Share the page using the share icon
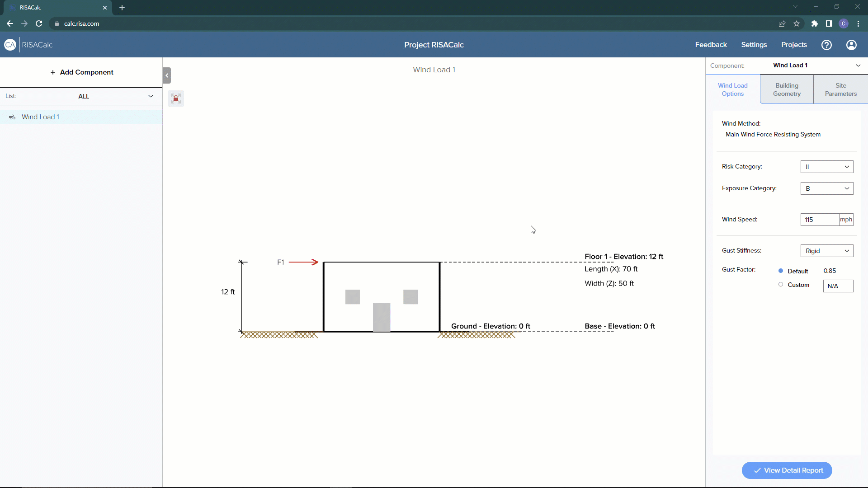 pyautogui.click(x=782, y=23)
